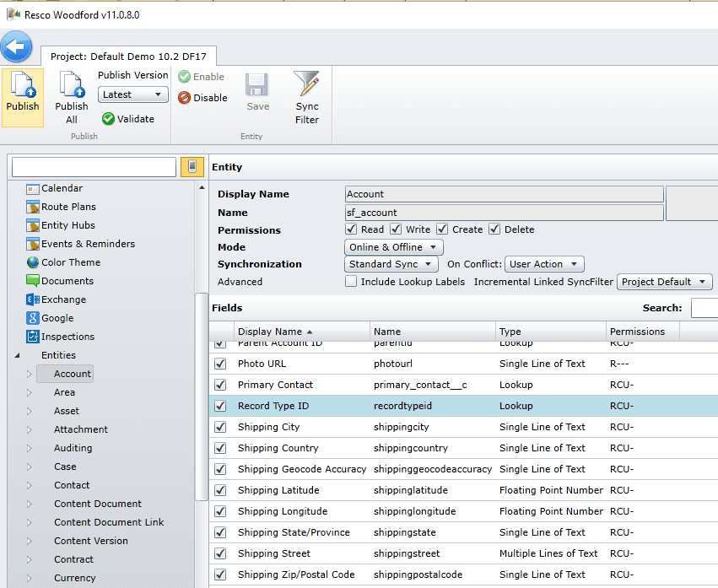Click the Validate green check icon
718x588 pixels.
pos(108,119)
